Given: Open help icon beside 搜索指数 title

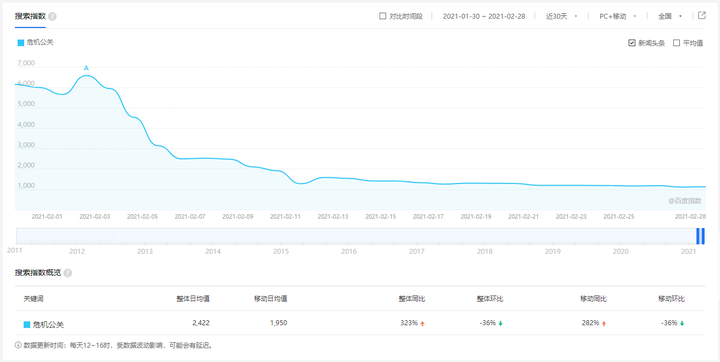Looking at the screenshot, I should coord(52,17).
